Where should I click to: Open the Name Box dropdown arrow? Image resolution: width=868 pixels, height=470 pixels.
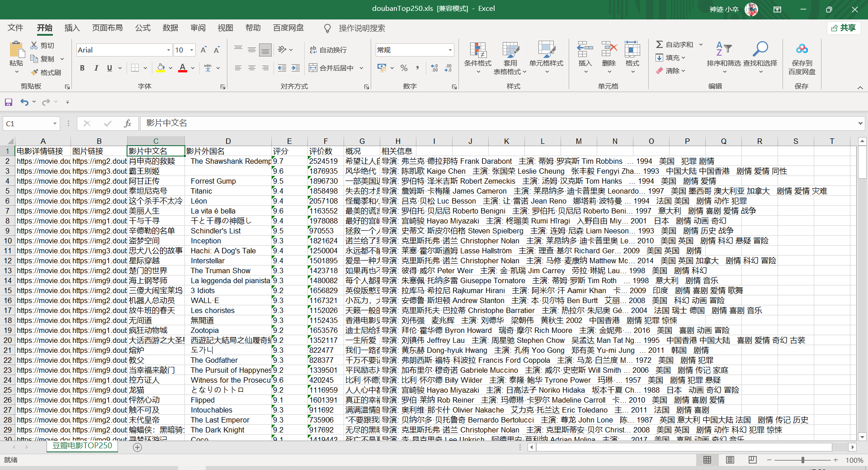(55, 123)
